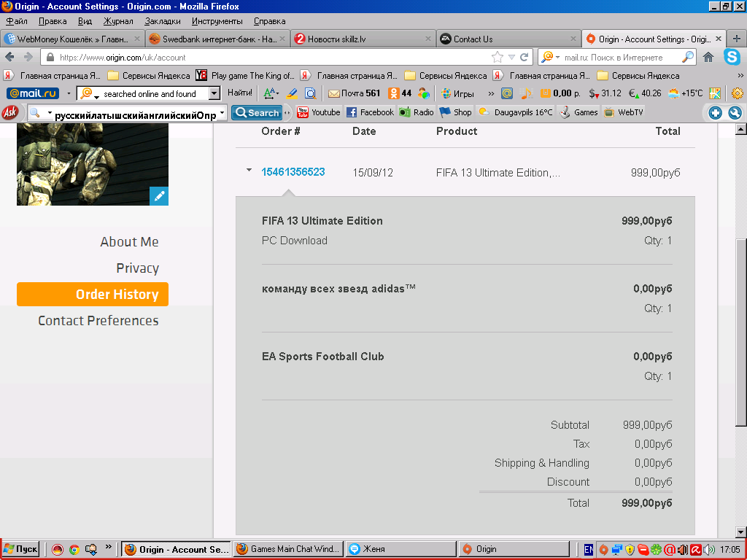Click the browser forward arrow
This screenshot has width=747, height=560.
(x=28, y=57)
